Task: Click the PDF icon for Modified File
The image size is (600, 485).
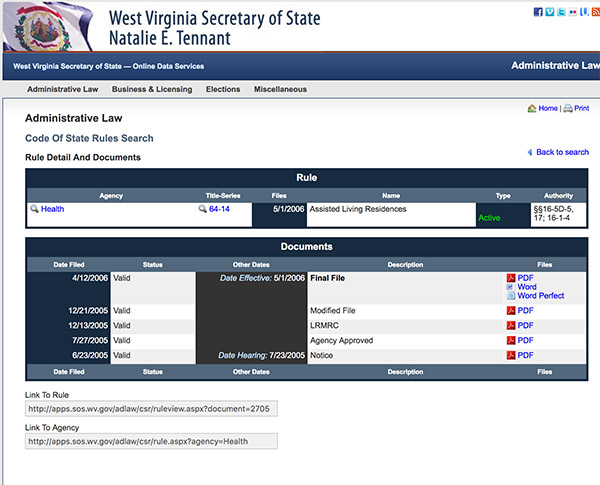Action: click(x=511, y=310)
